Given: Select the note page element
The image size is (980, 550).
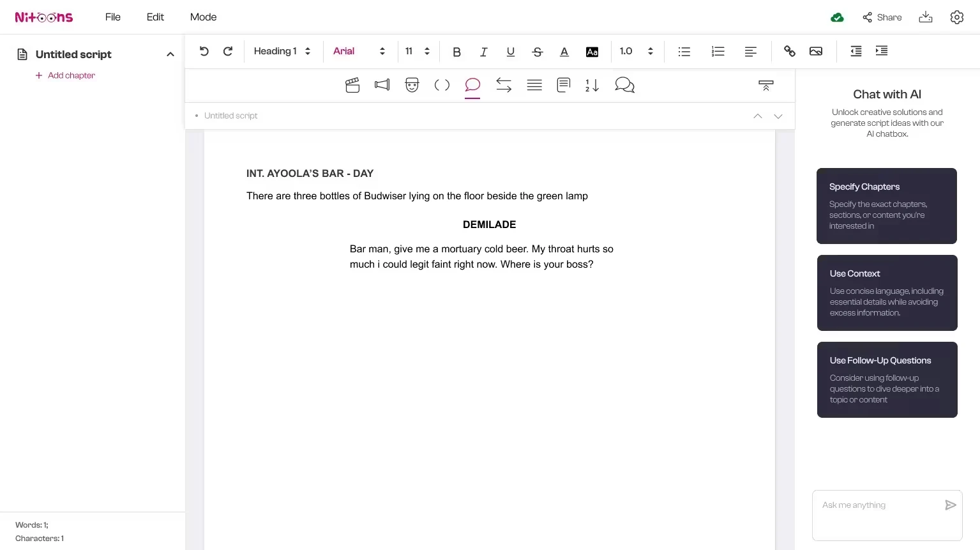Looking at the screenshot, I should point(563,85).
